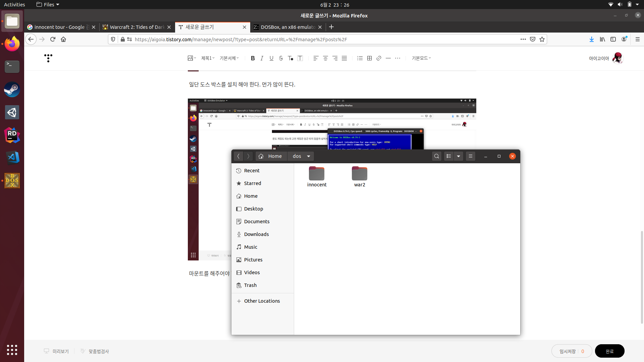
Task: Toggle italic text formatting
Action: click(262, 58)
